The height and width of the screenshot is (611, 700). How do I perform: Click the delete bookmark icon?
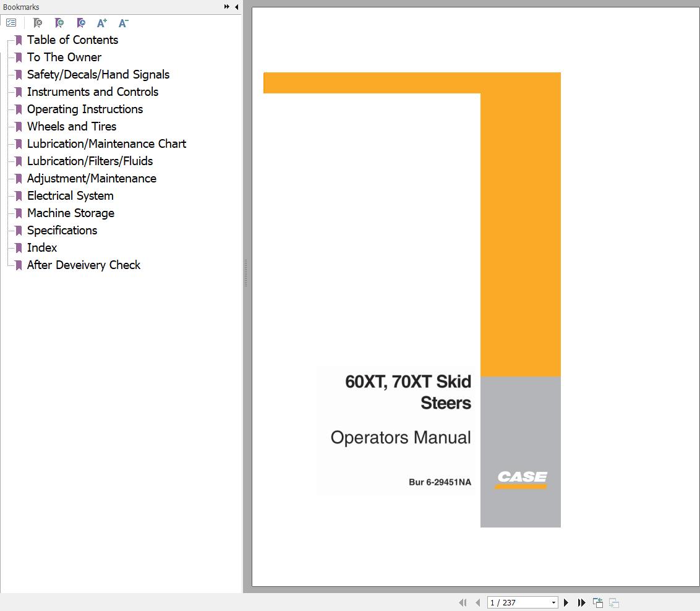tap(38, 23)
